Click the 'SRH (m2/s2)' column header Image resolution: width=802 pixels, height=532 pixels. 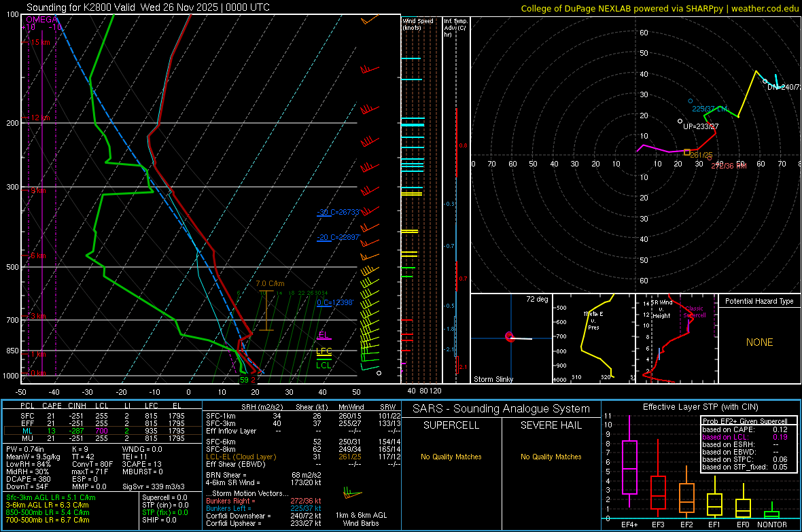(262, 407)
